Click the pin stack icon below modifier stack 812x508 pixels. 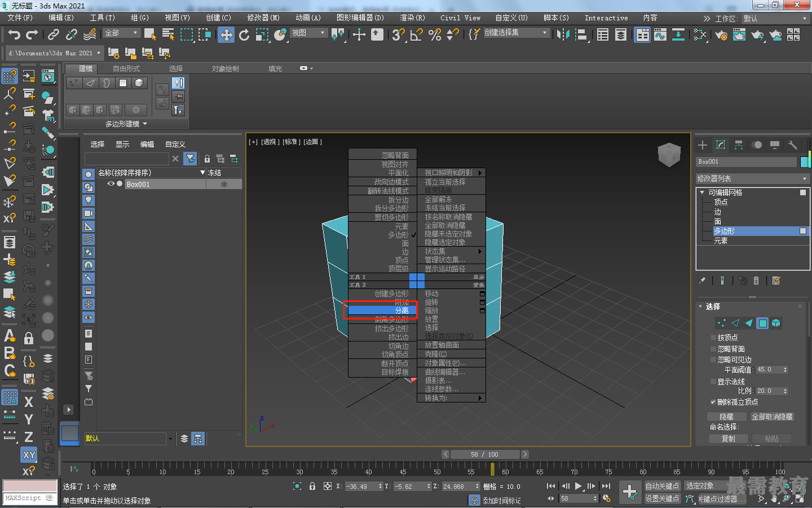point(702,281)
